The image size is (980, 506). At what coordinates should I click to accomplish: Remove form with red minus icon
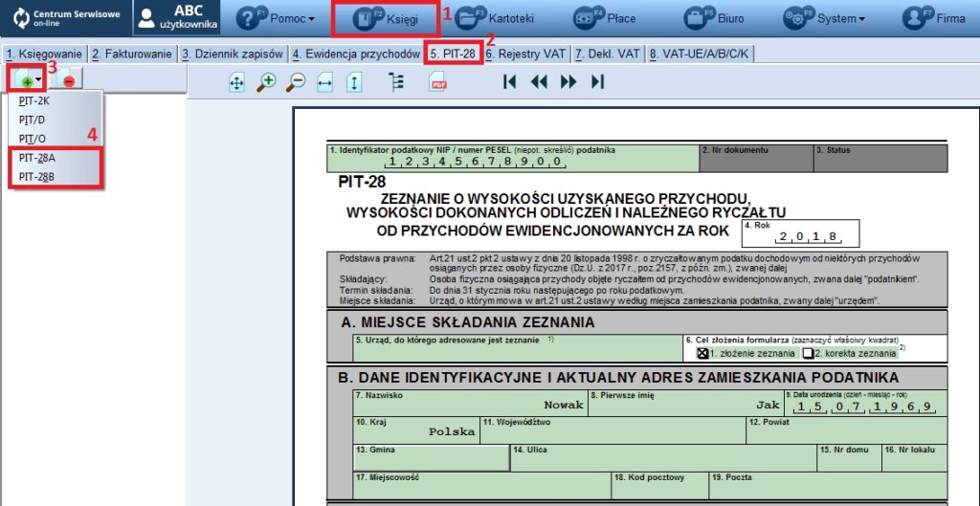pos(71,80)
